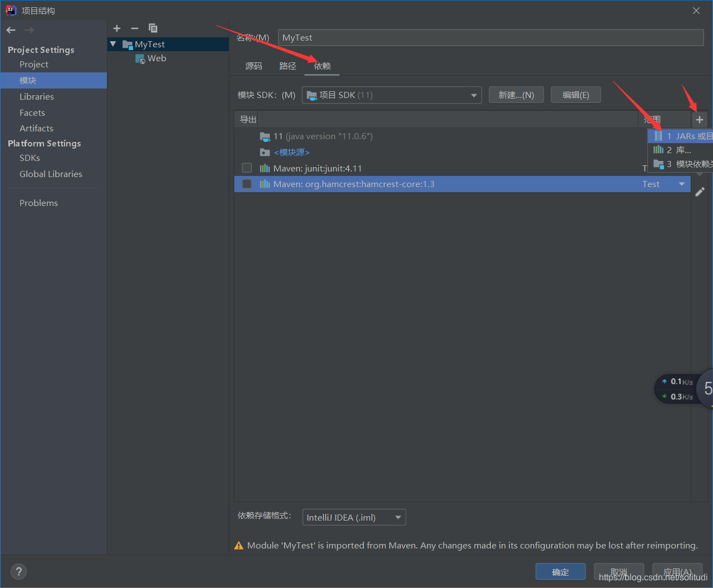Choose the 库... menu entry

[x=680, y=150]
